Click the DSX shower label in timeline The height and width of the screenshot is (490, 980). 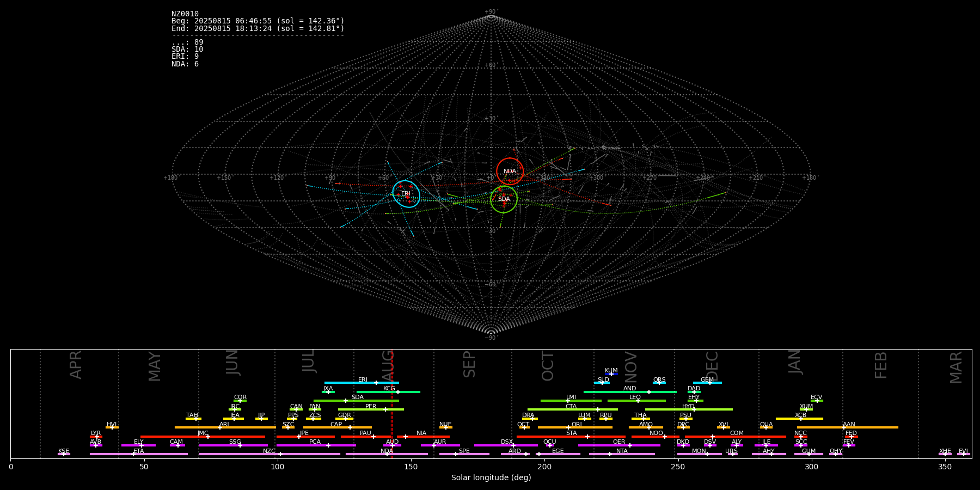click(x=507, y=442)
